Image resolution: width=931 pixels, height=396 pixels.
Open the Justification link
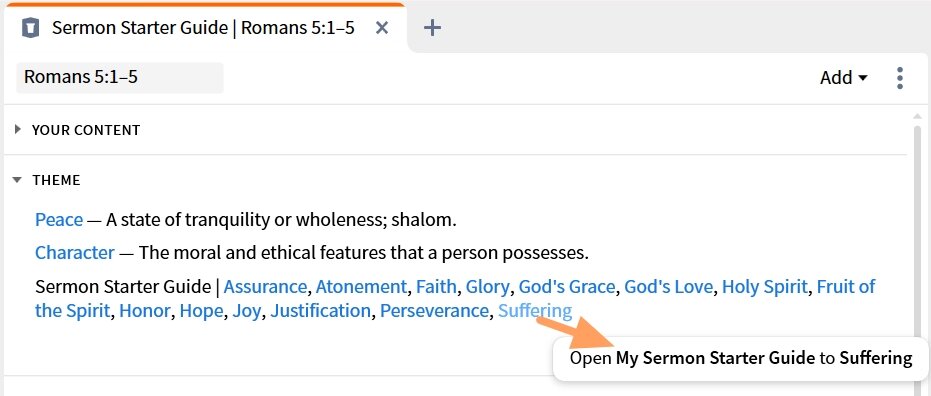[x=321, y=311]
